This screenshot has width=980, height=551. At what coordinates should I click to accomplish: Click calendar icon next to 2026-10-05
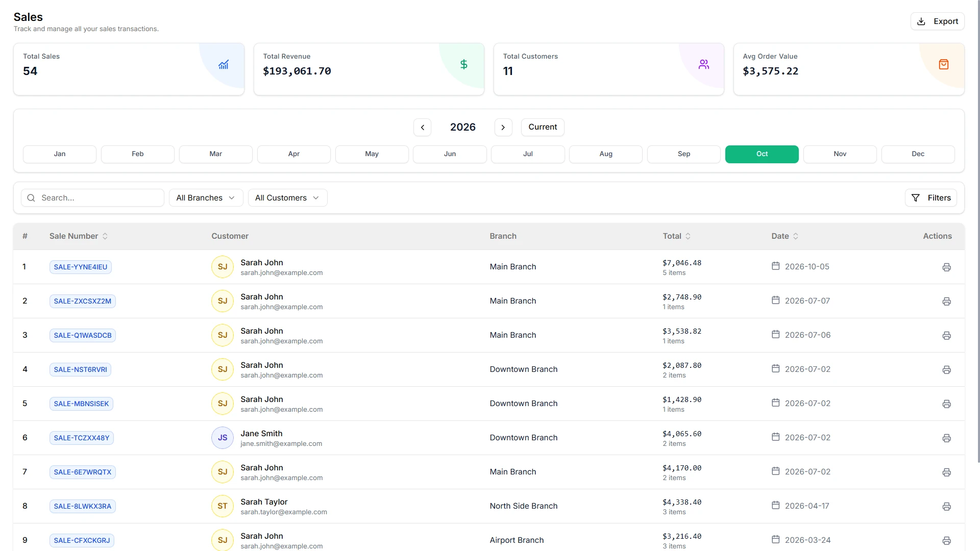[x=775, y=266]
